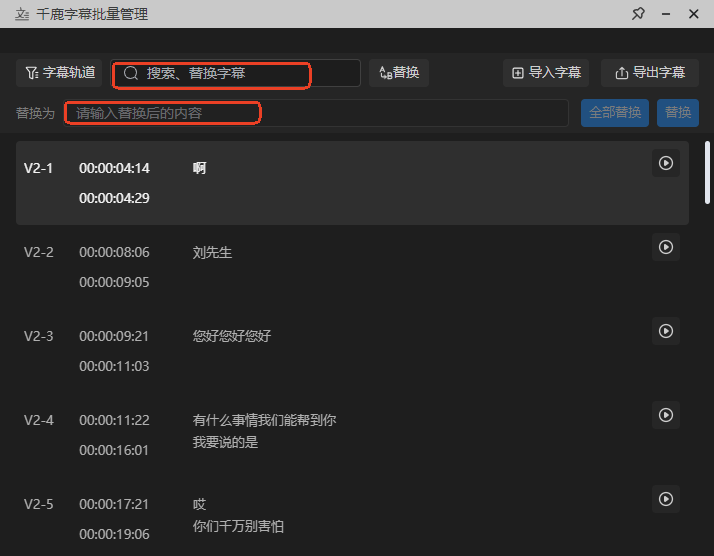Play subtitle V2-3 preview

[666, 331]
